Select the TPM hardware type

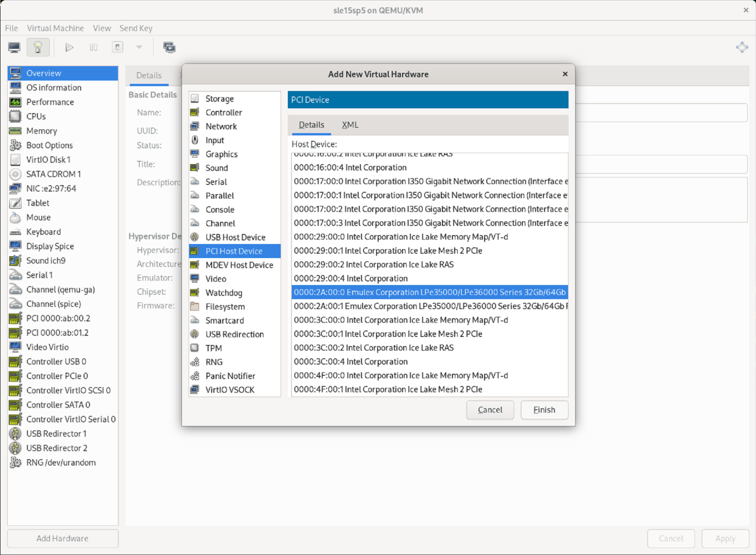pos(213,348)
